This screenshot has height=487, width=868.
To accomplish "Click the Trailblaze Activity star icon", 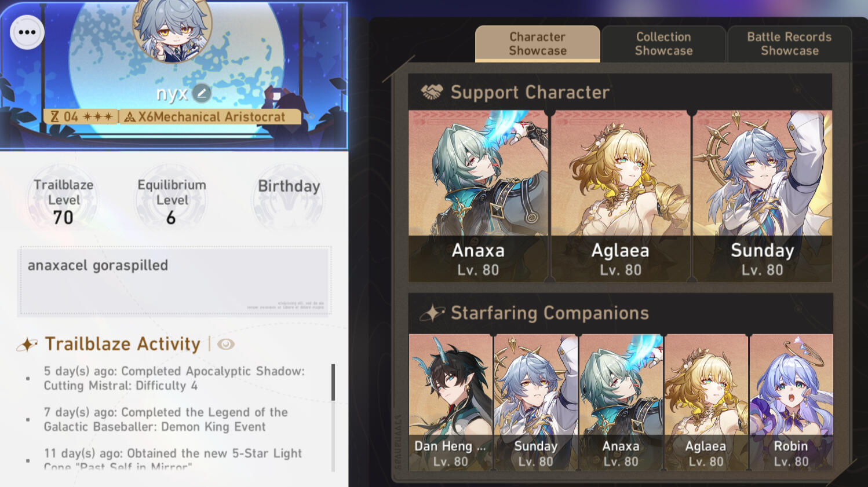I will tap(27, 345).
